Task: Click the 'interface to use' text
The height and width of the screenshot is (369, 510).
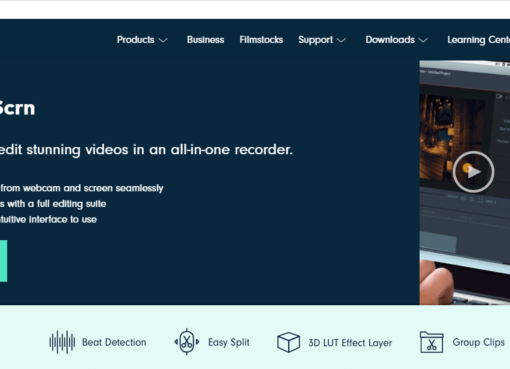Action: coord(63,219)
